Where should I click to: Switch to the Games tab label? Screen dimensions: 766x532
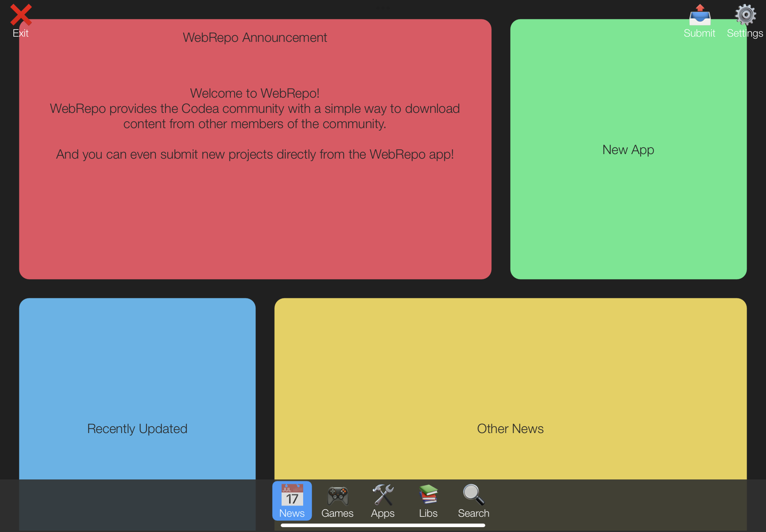pos(338,513)
